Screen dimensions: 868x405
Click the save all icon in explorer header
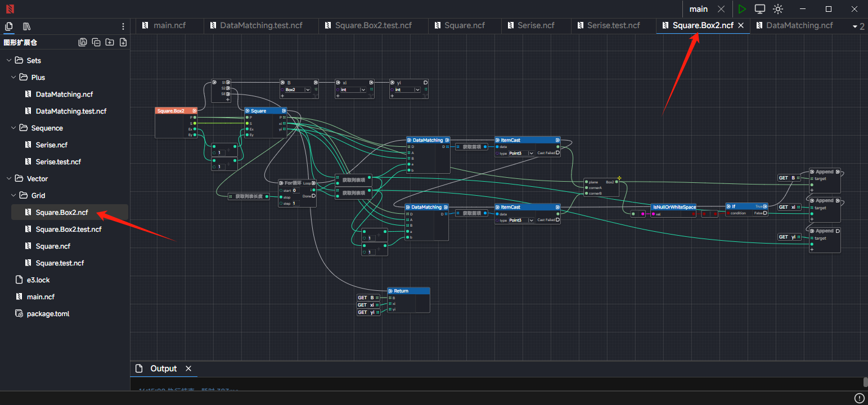(x=83, y=42)
